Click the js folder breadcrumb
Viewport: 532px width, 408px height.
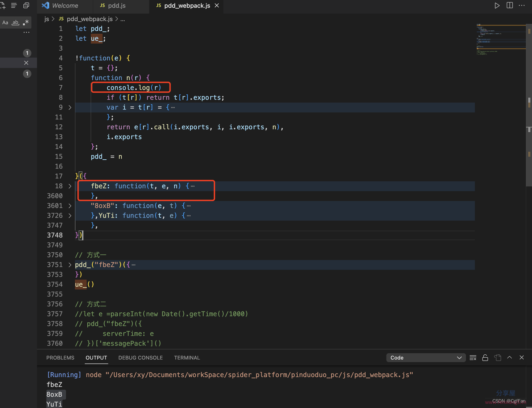[x=47, y=19]
